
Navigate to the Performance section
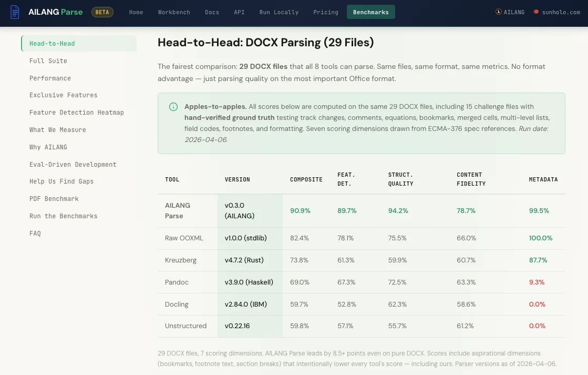pos(50,78)
